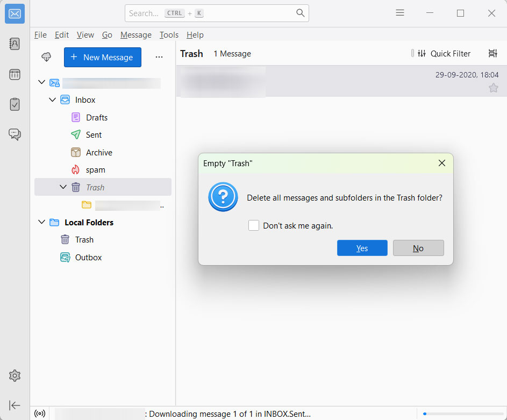The width and height of the screenshot is (507, 420).
Task: Open the Message menu
Action: pos(135,35)
